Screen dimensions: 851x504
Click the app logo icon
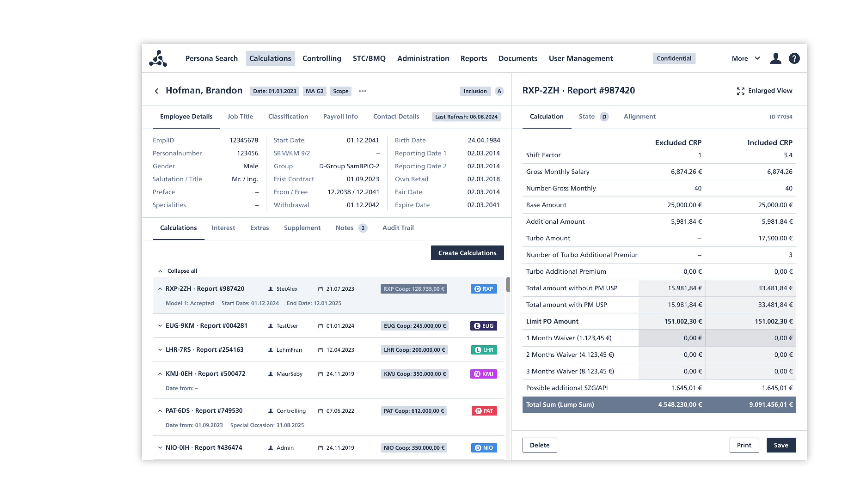pyautogui.click(x=158, y=58)
